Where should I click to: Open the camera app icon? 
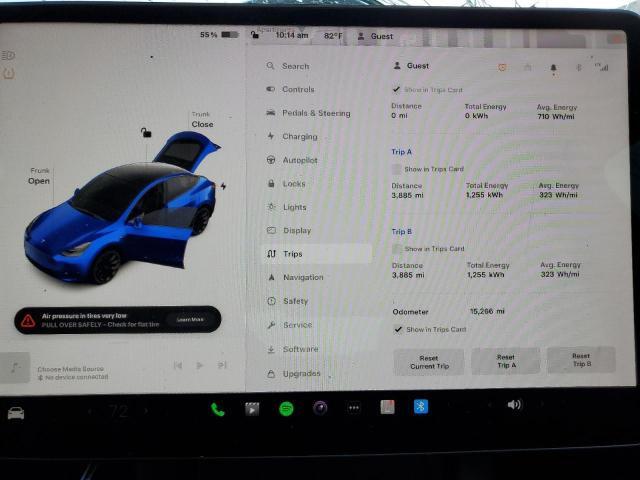point(320,408)
